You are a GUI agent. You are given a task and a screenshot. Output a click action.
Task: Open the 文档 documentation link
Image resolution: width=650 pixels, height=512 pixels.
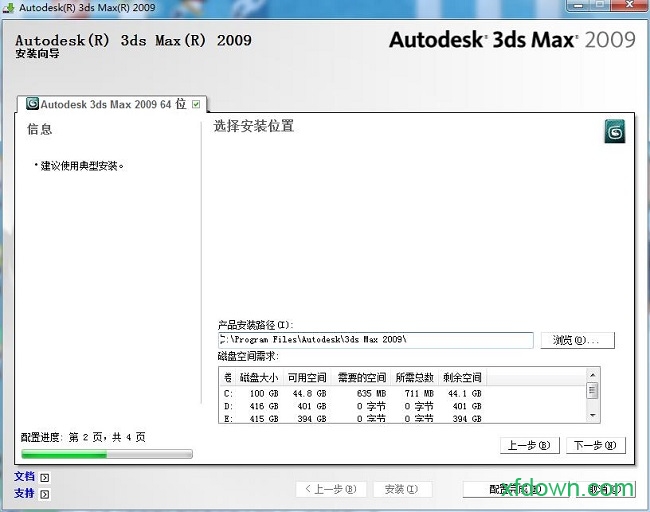pos(24,477)
